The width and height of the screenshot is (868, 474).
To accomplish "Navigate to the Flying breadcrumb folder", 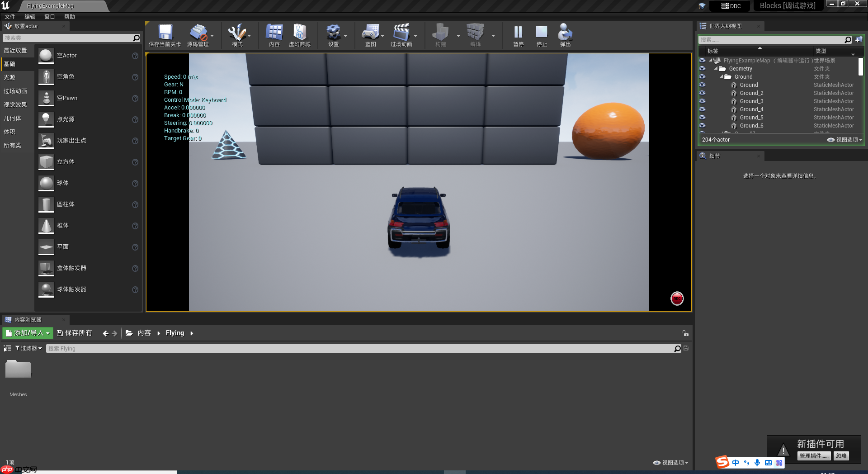I will [175, 333].
